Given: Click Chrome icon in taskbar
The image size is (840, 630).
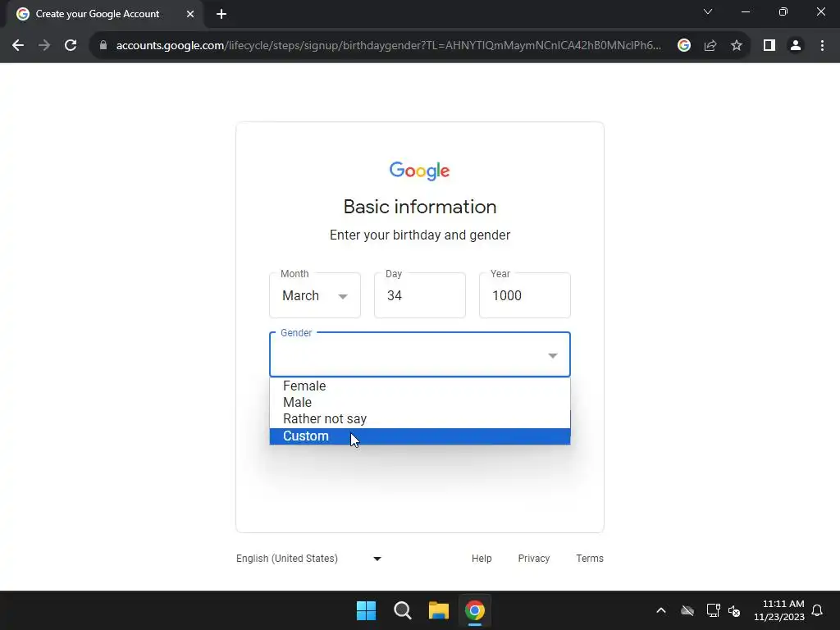Looking at the screenshot, I should (475, 610).
